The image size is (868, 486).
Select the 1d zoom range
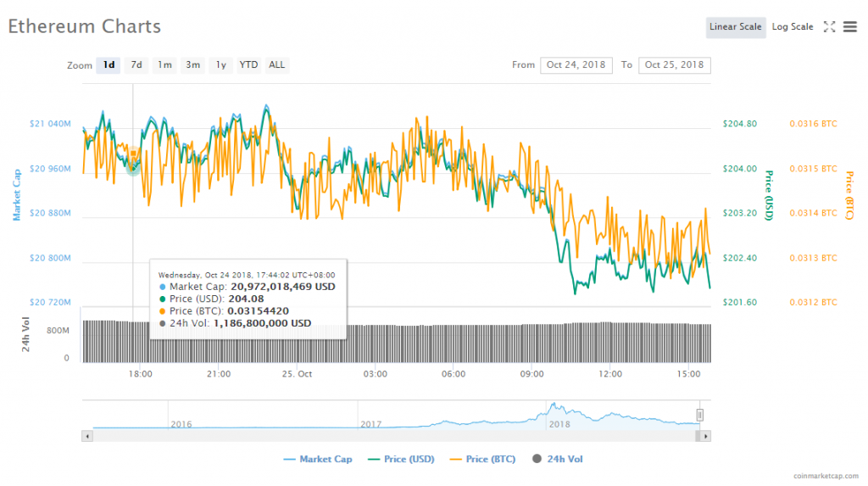point(108,65)
